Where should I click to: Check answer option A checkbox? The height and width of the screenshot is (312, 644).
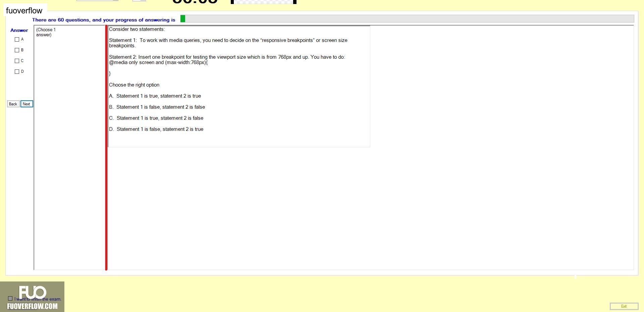click(x=17, y=39)
